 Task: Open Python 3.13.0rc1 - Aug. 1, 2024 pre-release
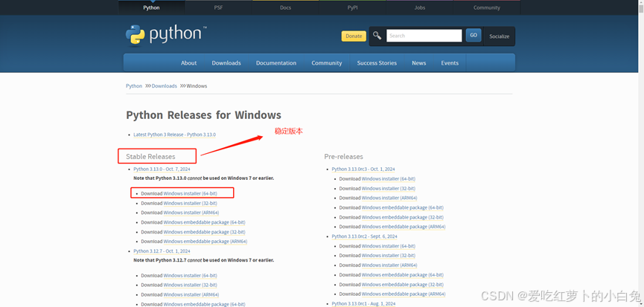[x=363, y=304]
